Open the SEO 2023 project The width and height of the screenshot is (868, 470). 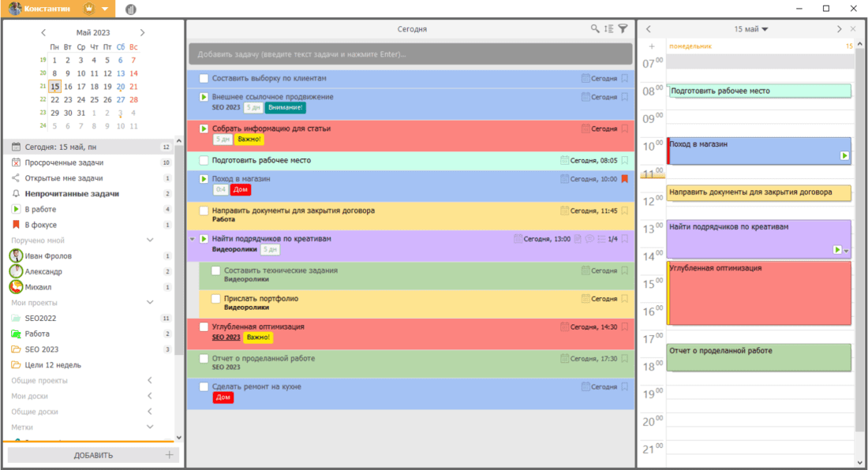tap(42, 349)
